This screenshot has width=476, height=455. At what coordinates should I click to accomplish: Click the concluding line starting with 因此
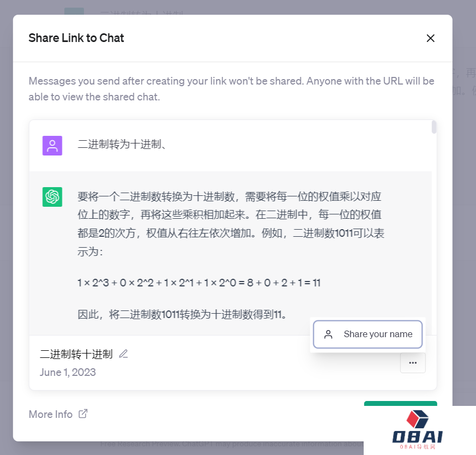(x=182, y=314)
